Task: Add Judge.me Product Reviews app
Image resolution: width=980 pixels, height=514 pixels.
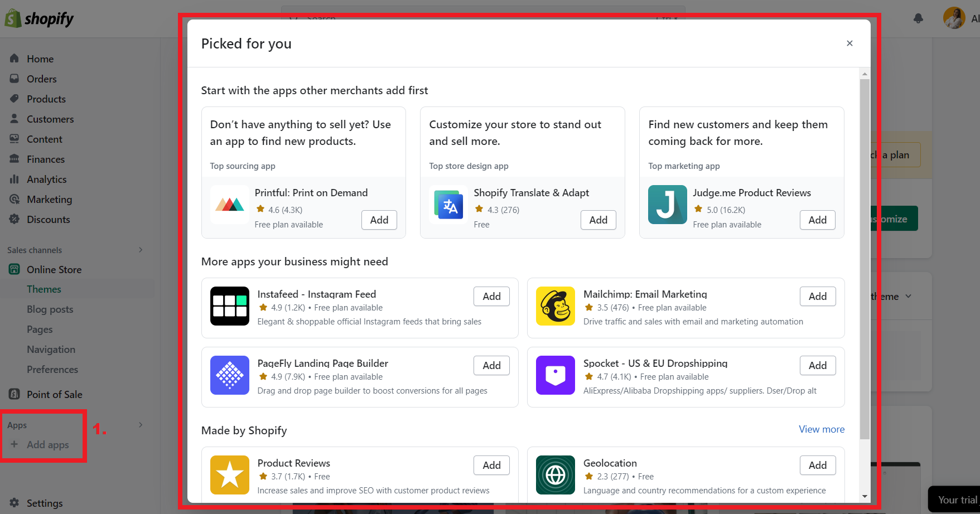Action: 818,220
